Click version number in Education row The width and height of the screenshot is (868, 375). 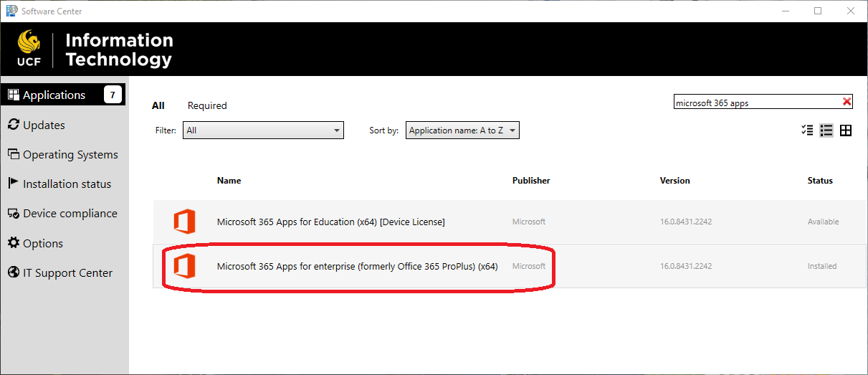click(x=686, y=222)
